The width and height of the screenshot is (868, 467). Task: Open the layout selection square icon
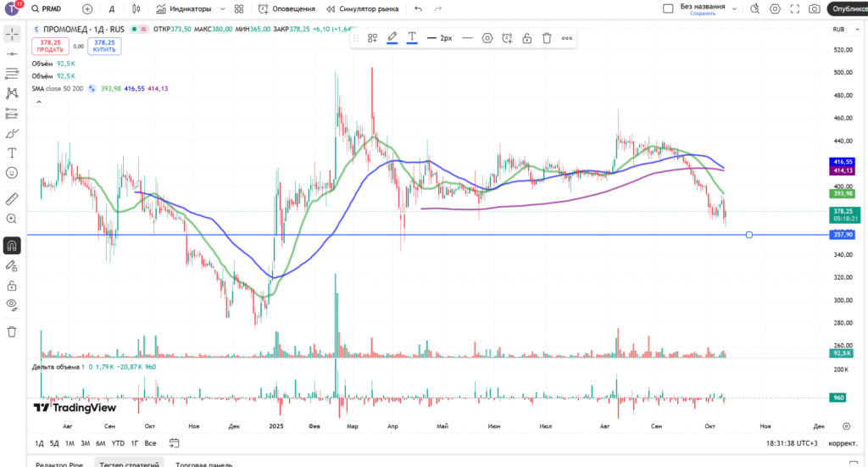coord(668,8)
